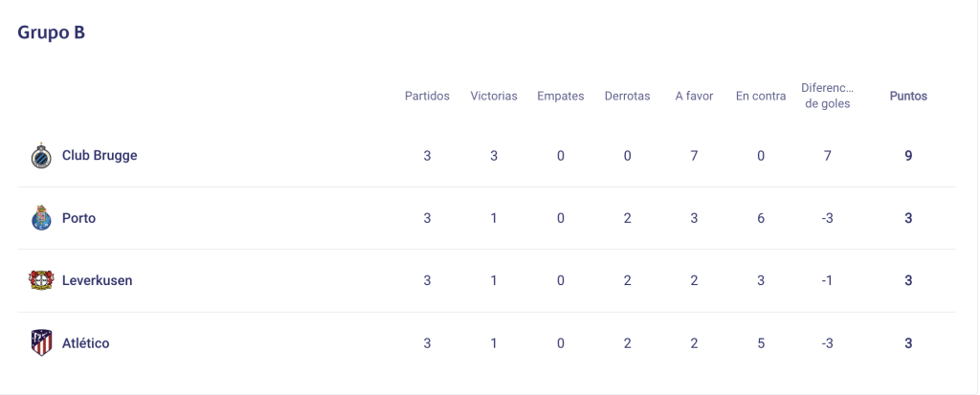Click the Grupo B heading
Image resolution: width=980 pixels, height=395 pixels.
[x=52, y=33]
